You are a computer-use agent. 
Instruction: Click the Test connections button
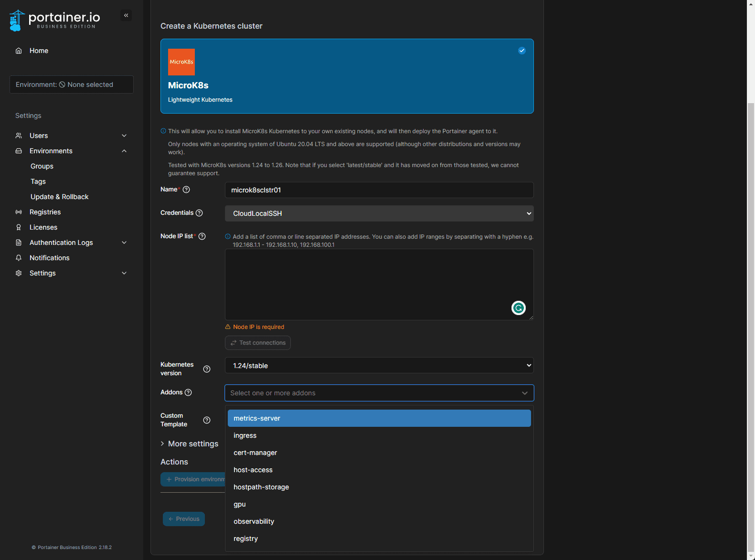(x=258, y=343)
